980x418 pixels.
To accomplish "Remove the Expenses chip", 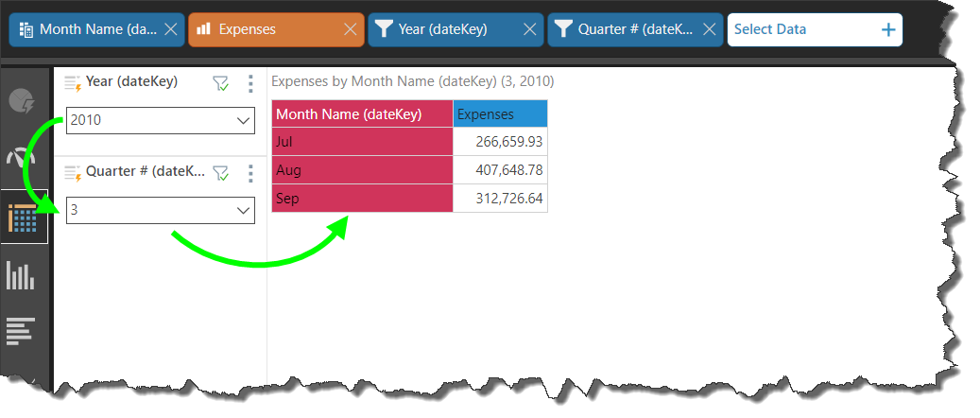I will click(x=350, y=29).
